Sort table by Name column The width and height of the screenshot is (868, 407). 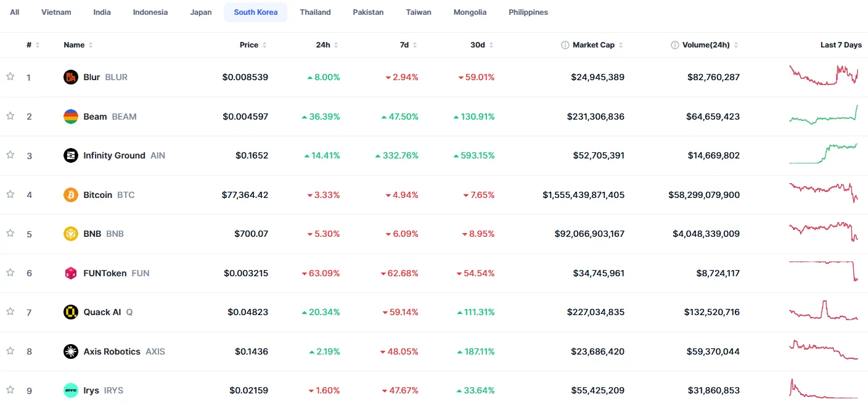coord(78,45)
